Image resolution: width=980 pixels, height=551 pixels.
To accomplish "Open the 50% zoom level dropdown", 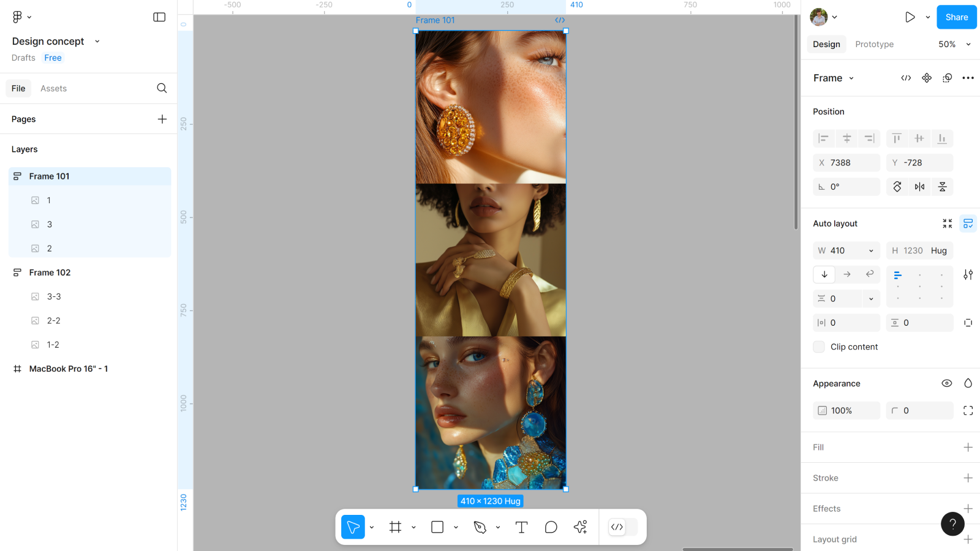I will click(x=954, y=44).
